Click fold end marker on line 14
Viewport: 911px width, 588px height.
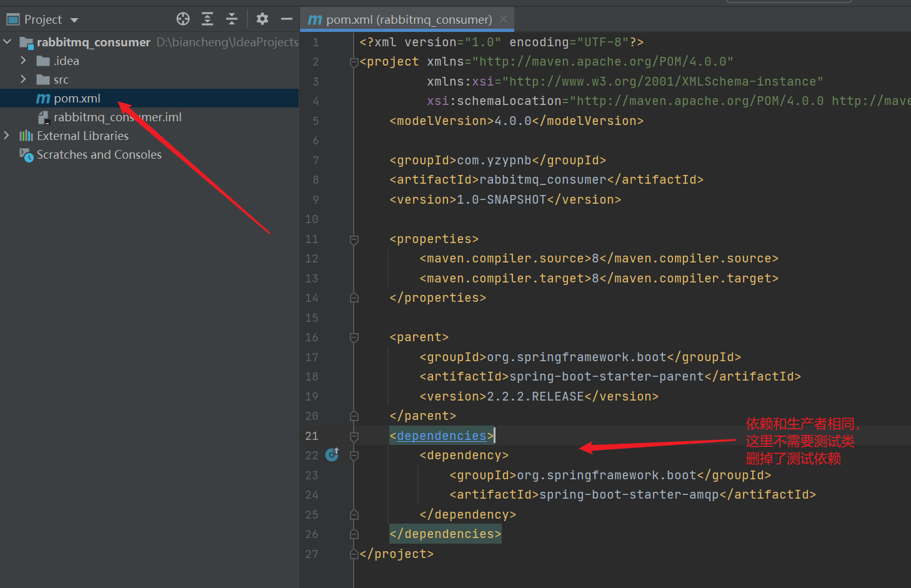tap(354, 298)
